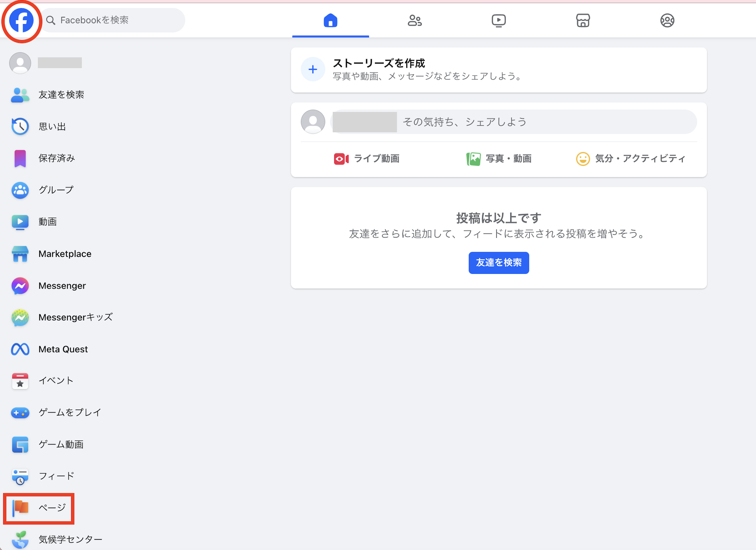The height and width of the screenshot is (550, 756).
Task: Open the Marketplace storefront icon in sidebar
Action: point(20,254)
